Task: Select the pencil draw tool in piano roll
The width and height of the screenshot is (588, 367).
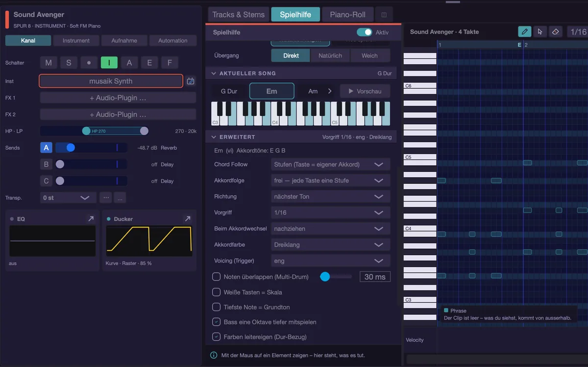Action: 525,32
